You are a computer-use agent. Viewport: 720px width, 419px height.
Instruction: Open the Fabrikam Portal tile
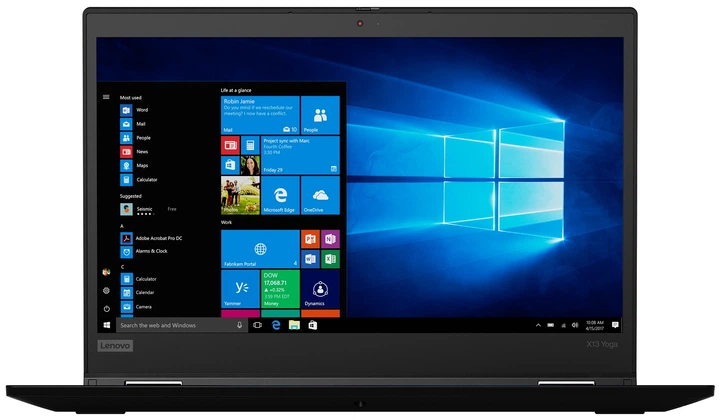[260, 249]
